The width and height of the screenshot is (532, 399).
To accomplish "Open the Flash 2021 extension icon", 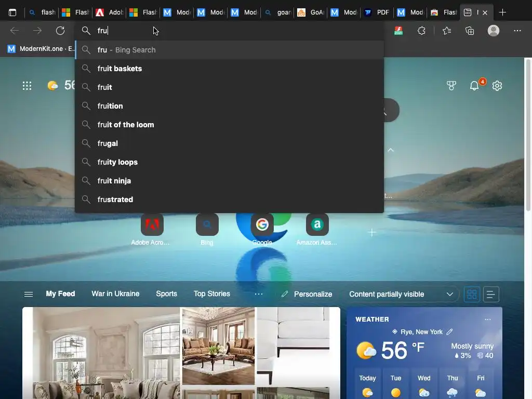I will coord(398,31).
